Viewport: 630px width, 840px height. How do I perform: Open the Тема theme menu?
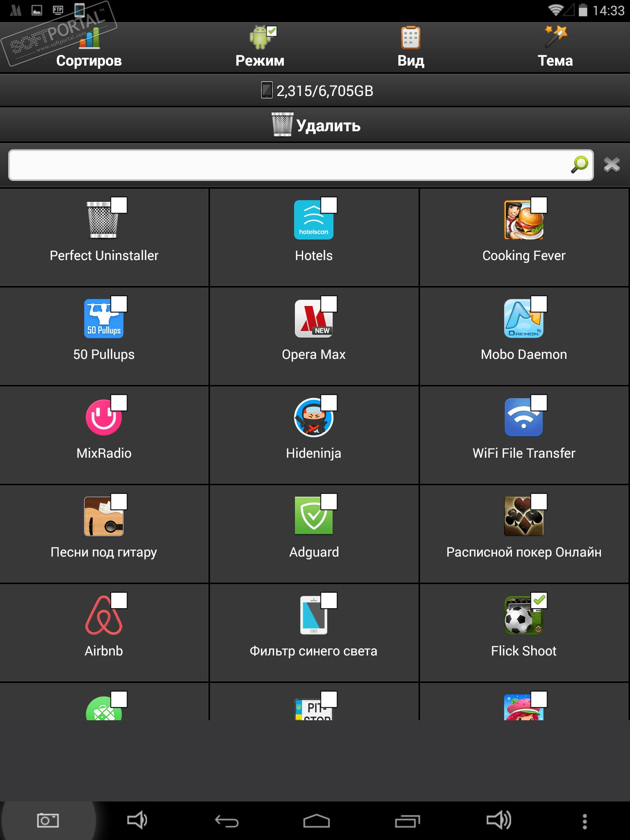(555, 48)
